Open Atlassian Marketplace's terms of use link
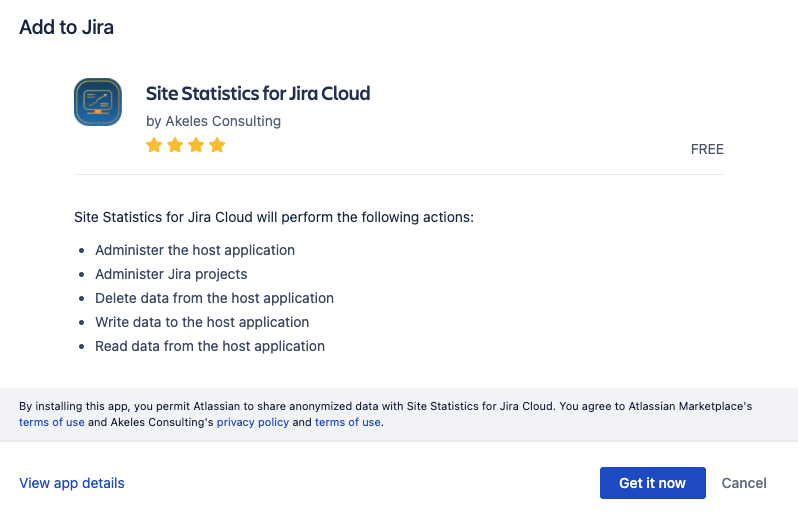Screen dimensions: 798x518 [x=52, y=422]
